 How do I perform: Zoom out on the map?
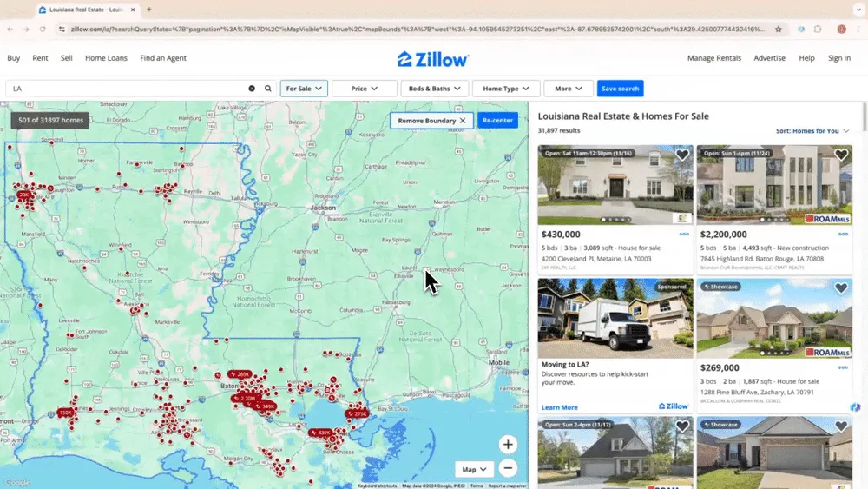tap(508, 468)
